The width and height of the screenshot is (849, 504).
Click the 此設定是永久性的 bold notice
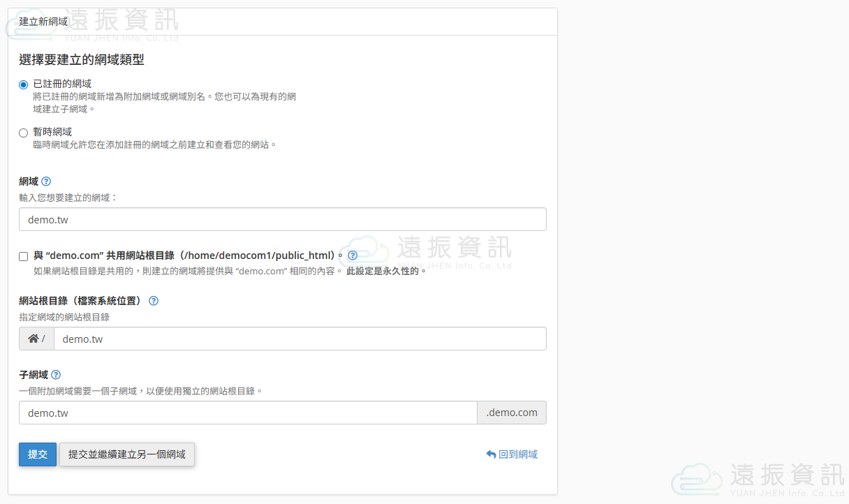pyautogui.click(x=386, y=271)
